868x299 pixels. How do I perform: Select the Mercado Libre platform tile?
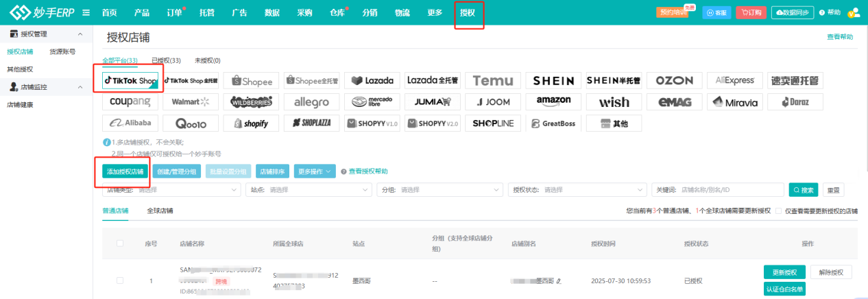[372, 102]
